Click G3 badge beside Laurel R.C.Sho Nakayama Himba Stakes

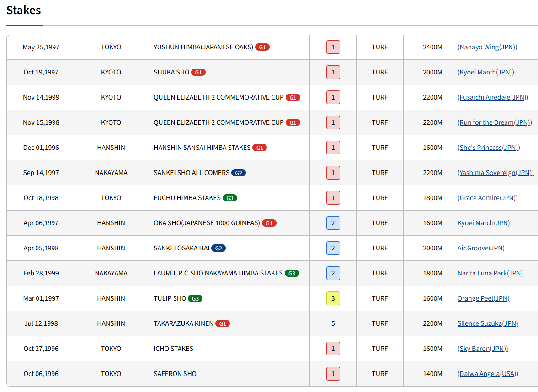(x=292, y=273)
